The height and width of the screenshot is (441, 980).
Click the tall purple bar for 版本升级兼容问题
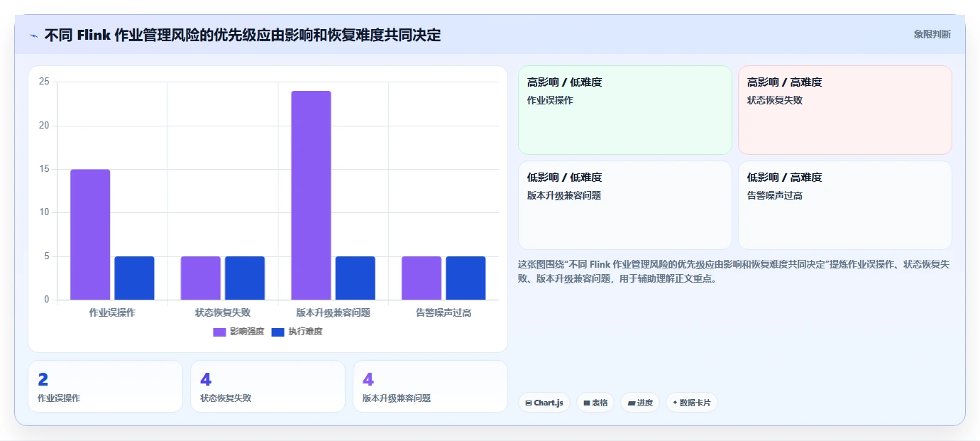311,195
